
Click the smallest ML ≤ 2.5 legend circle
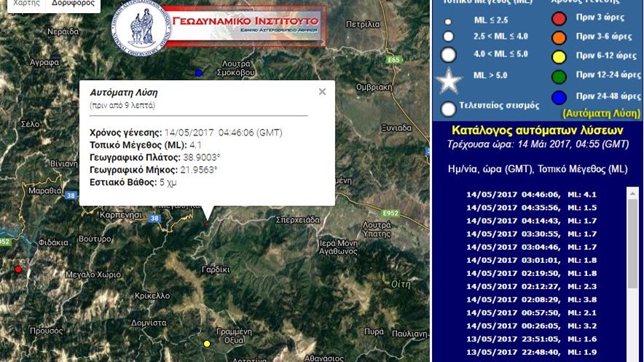(x=448, y=21)
